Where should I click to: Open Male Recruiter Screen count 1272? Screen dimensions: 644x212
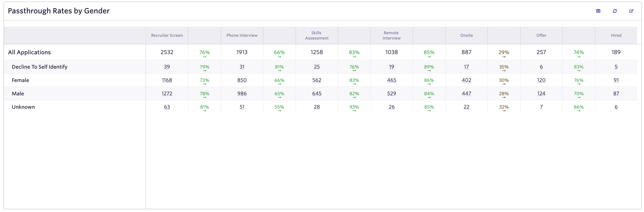click(x=167, y=93)
